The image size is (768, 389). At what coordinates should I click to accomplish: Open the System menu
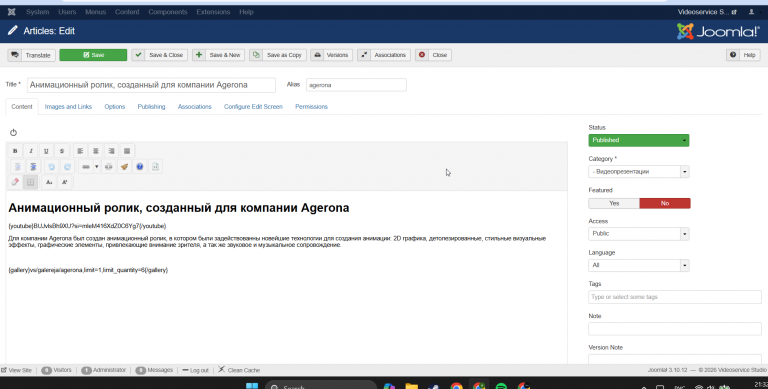tap(38, 12)
